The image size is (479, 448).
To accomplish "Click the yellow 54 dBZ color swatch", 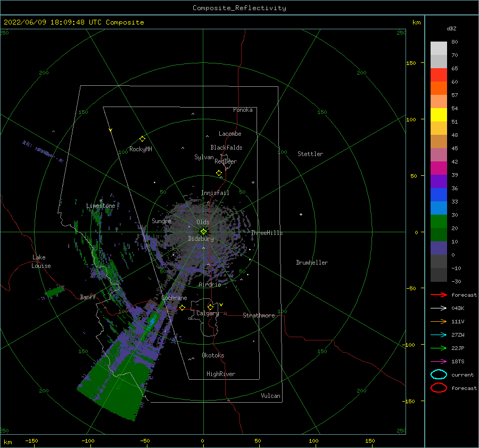I will click(x=439, y=115).
